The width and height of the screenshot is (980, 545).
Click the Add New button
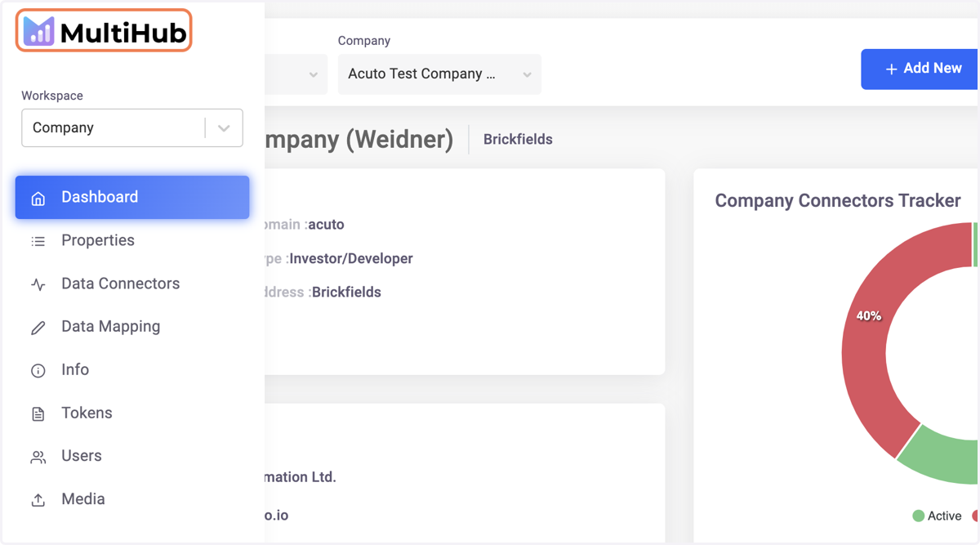pyautogui.click(x=920, y=69)
